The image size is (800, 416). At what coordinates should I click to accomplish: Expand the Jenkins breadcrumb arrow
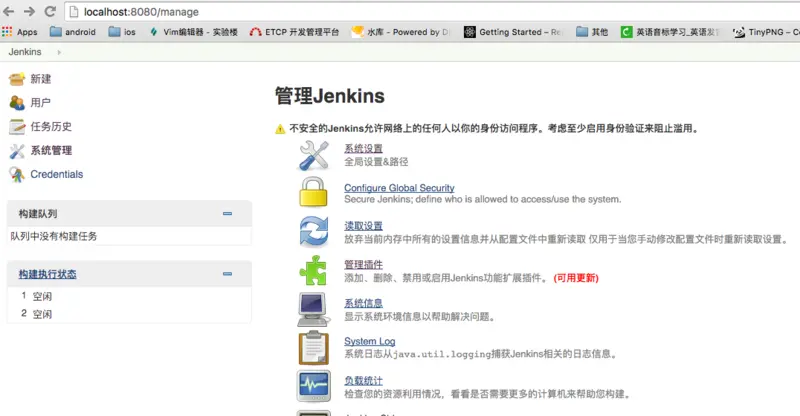click(59, 52)
